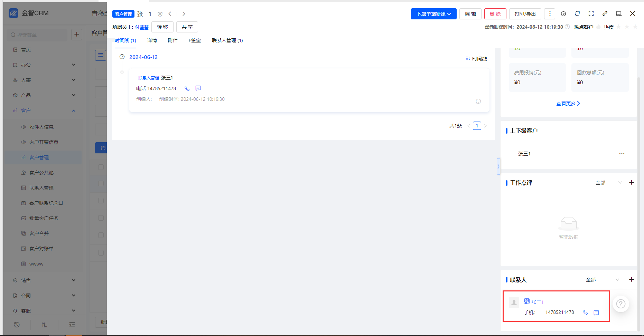The width and height of the screenshot is (644, 336).
Task: Toggle the shield icon next to 张三1
Action: (x=160, y=14)
